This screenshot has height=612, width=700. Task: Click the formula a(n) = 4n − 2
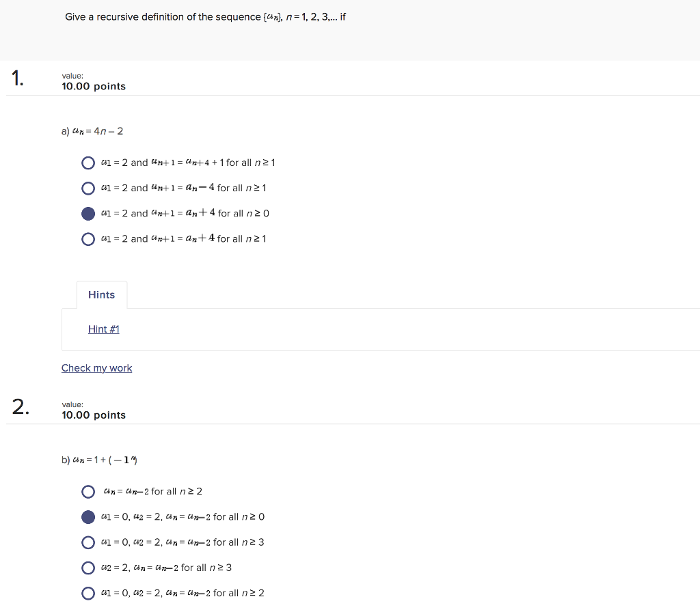pos(92,130)
